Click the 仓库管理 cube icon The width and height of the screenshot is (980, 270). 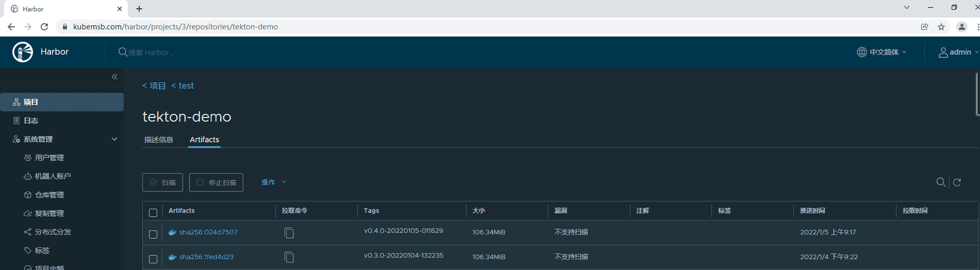click(28, 195)
